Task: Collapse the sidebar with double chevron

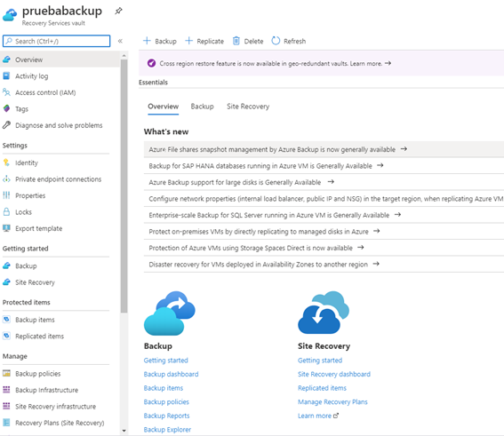Action: point(120,41)
